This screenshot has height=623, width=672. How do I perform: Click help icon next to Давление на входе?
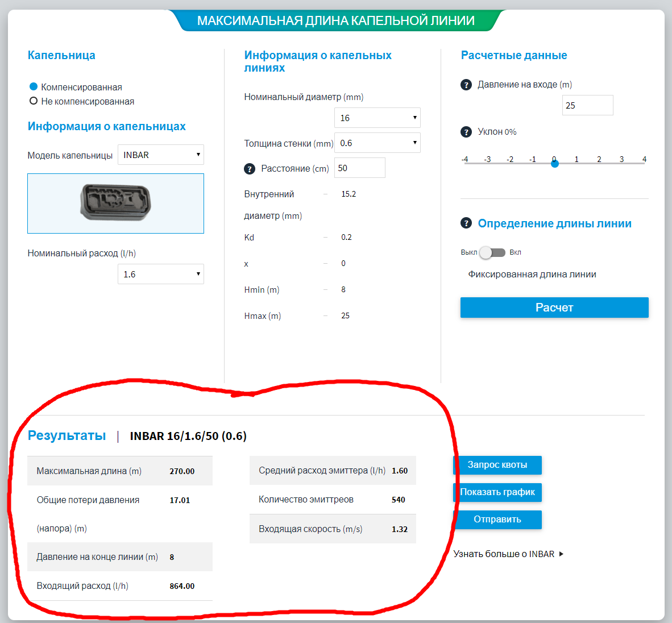(x=466, y=85)
